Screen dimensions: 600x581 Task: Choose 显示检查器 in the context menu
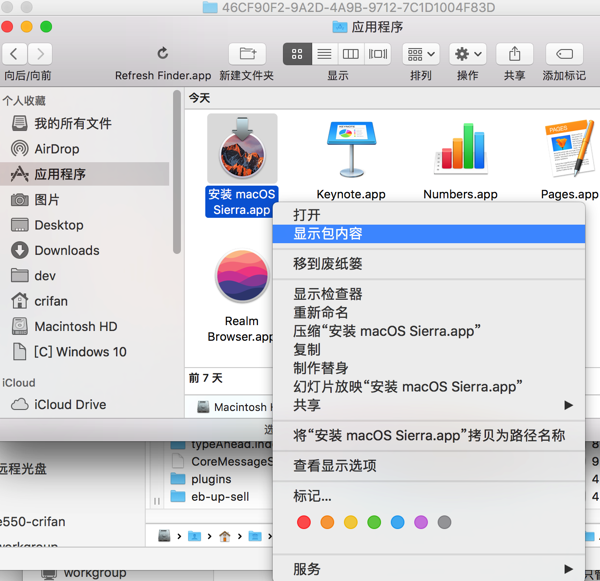pyautogui.click(x=429, y=294)
